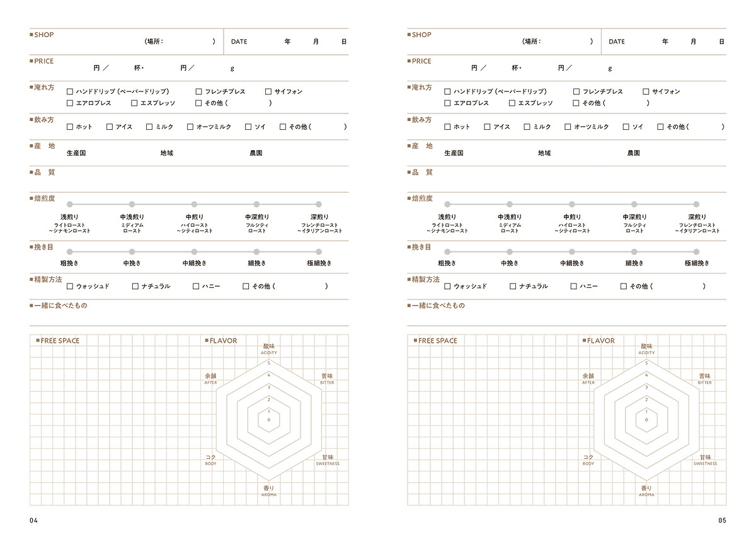The image size is (756, 535).
Task: Mark the サイフォン box on page 04
Action: coord(268,91)
